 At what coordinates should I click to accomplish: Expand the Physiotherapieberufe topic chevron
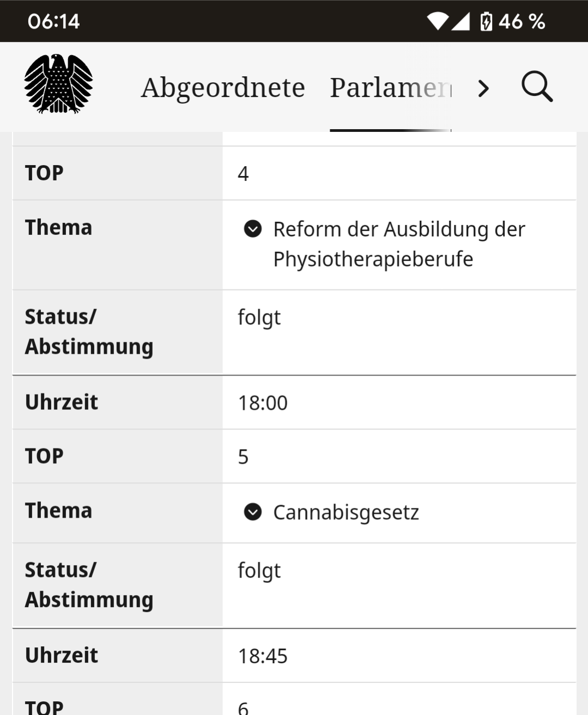click(x=253, y=229)
